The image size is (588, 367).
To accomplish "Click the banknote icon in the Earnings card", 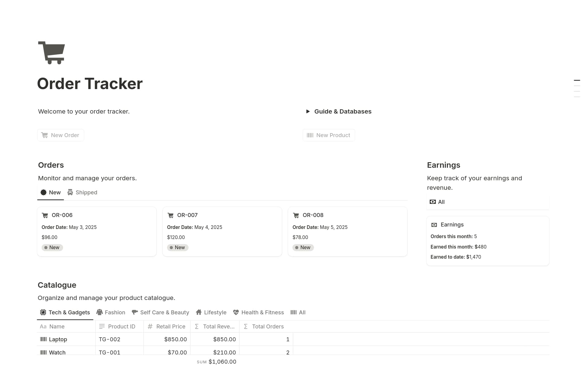I will click(x=434, y=224).
